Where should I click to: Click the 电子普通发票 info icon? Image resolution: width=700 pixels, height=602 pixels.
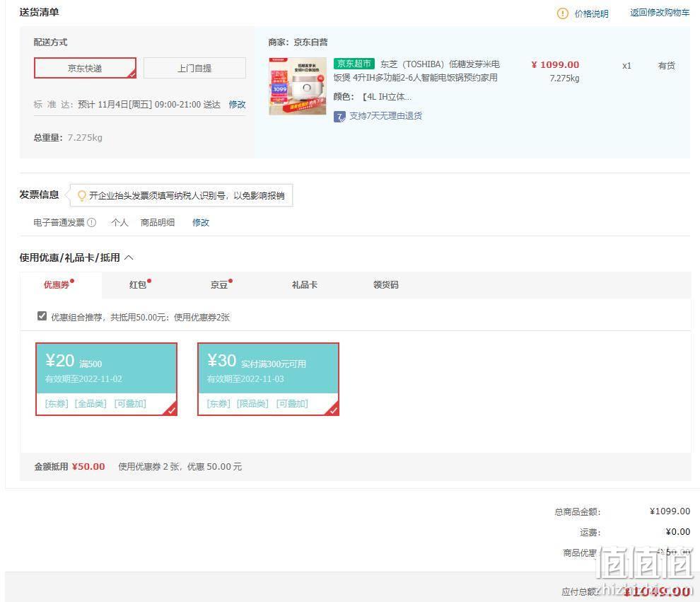pyautogui.click(x=91, y=222)
